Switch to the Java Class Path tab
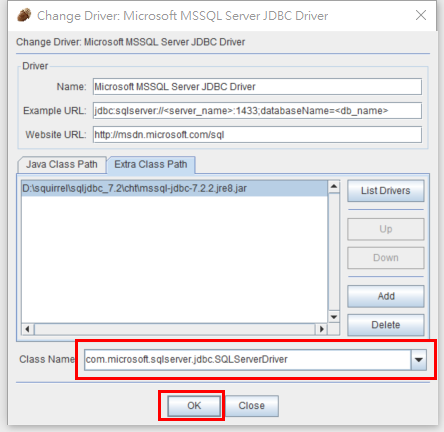Screen dimensions: 444x432 point(62,164)
